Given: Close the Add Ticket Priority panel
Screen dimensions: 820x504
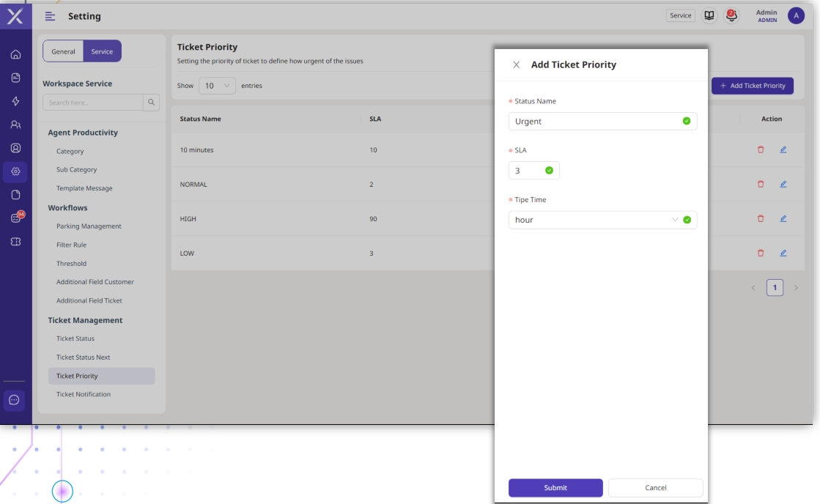Looking at the screenshot, I should (x=516, y=64).
